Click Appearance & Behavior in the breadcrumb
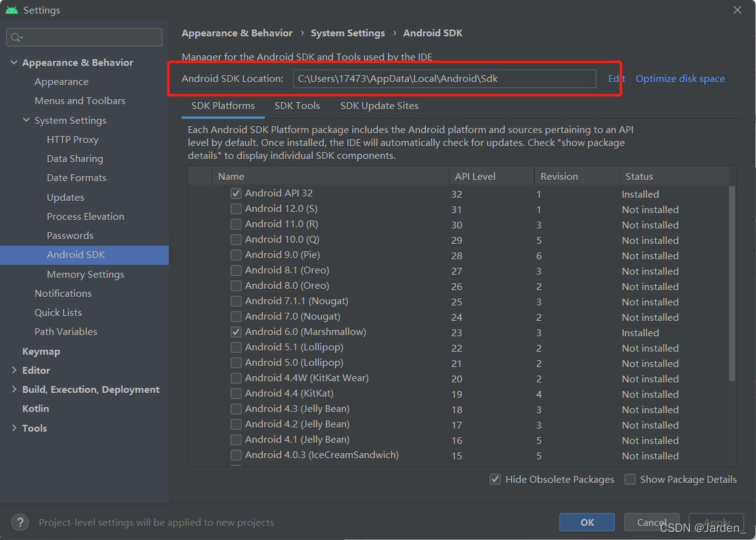Screen dimensions: 756x540 click(x=237, y=33)
